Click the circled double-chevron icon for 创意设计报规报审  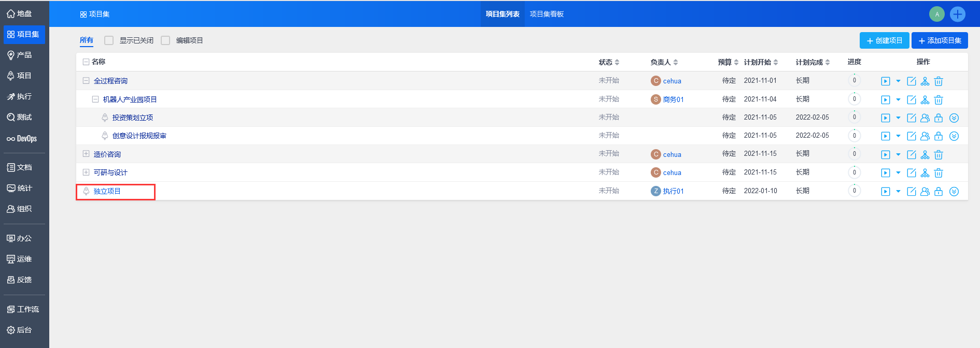tap(954, 136)
